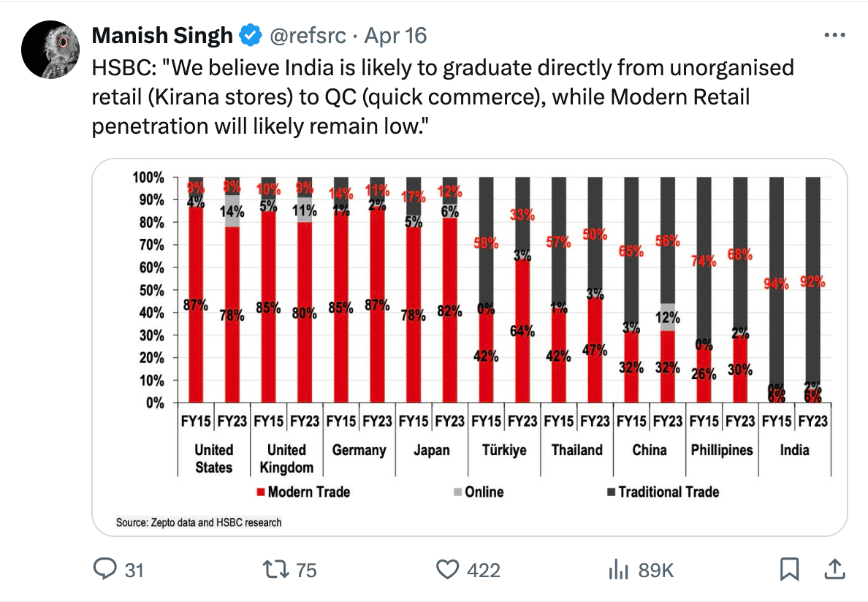Open the retail penetration chart image
Image resolution: width=868 pixels, height=602 pixels.
pos(469,347)
